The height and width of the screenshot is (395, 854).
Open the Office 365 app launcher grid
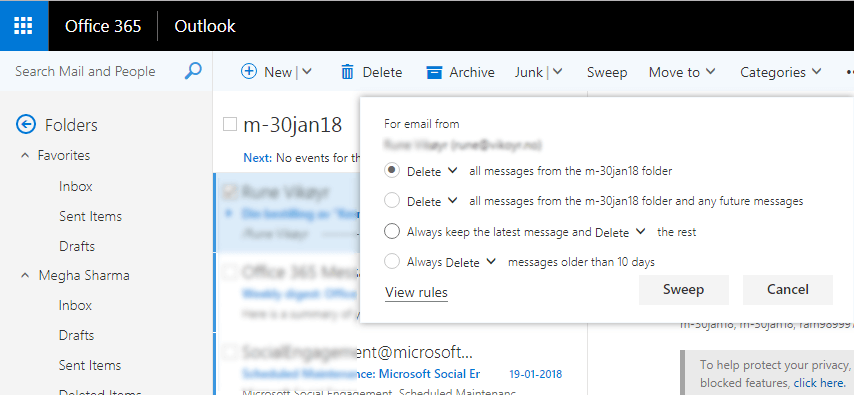[x=23, y=26]
